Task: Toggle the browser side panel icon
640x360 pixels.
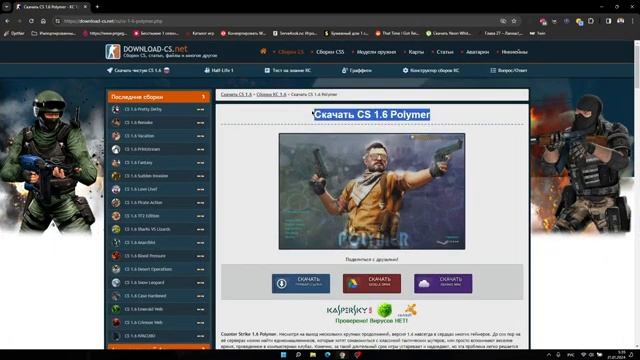Action: [608, 21]
